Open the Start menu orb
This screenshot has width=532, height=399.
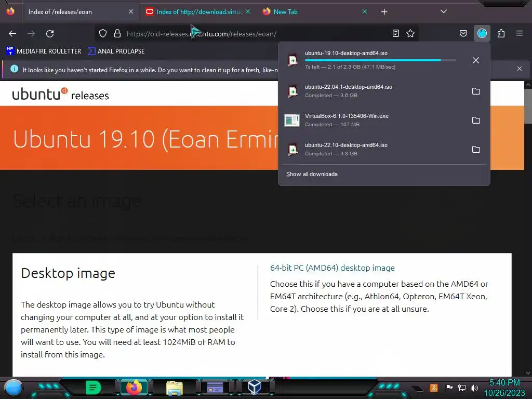click(x=13, y=388)
